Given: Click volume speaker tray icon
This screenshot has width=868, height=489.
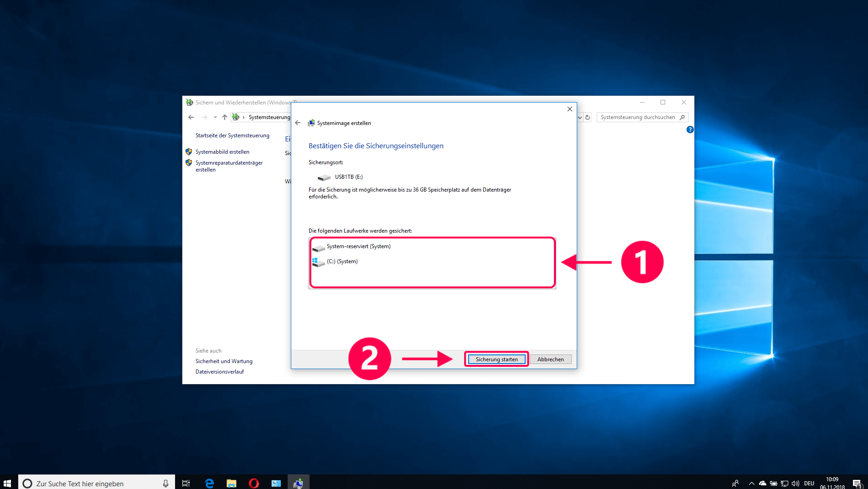Looking at the screenshot, I should click(x=796, y=484).
